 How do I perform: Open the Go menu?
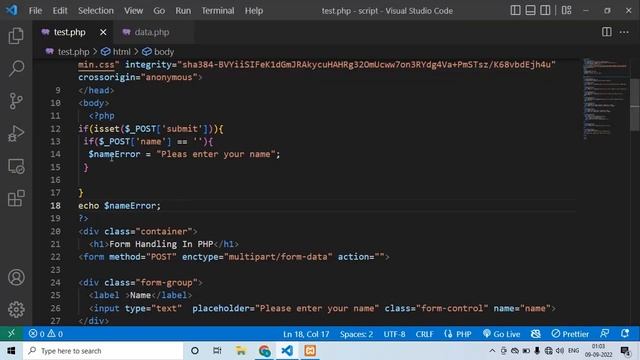click(x=159, y=11)
